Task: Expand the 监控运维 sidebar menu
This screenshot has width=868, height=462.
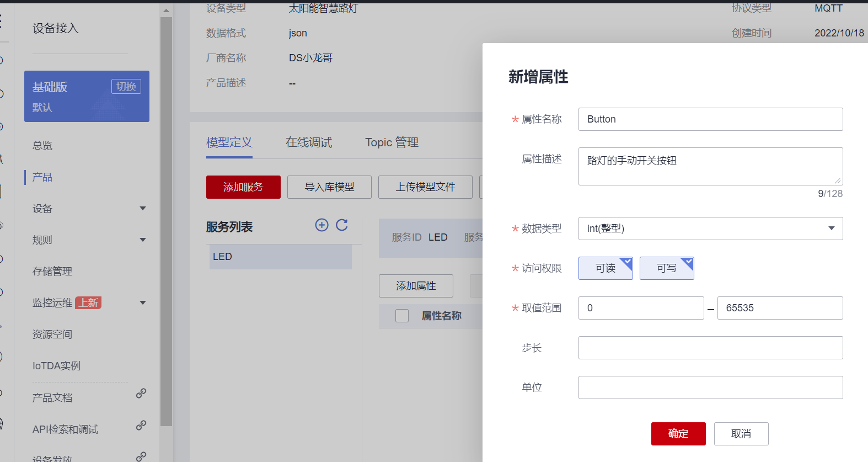Action: (x=143, y=303)
